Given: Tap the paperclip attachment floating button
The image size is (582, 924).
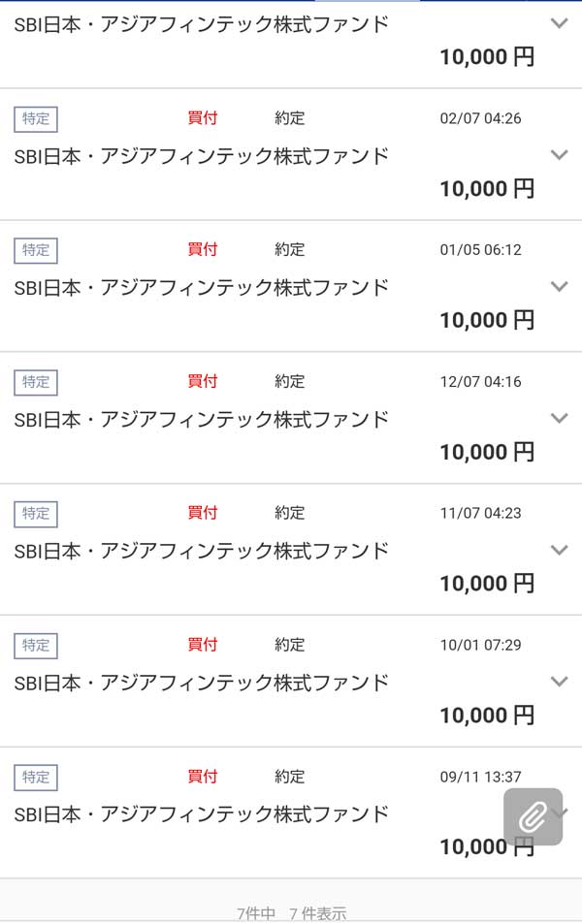Looking at the screenshot, I should 533,816.
